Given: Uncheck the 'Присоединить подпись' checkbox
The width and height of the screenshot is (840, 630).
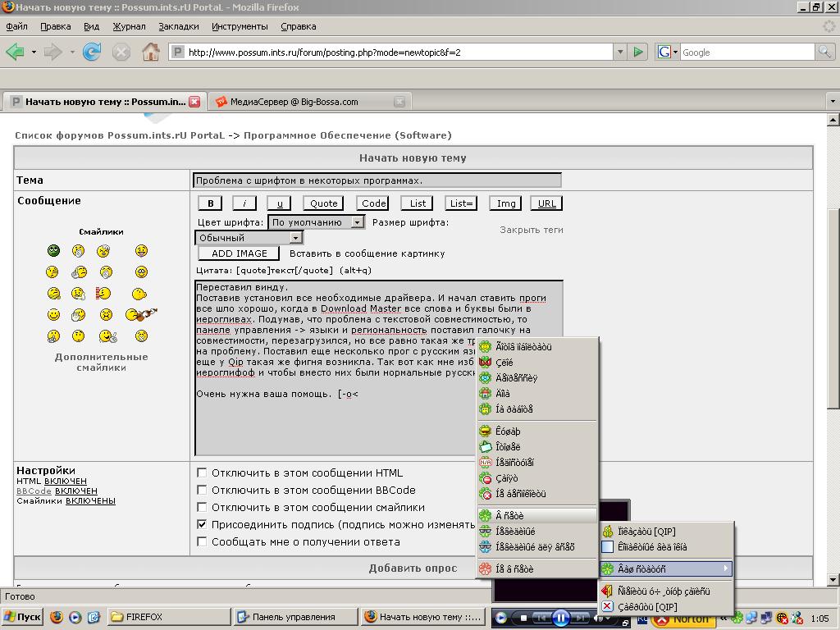Looking at the screenshot, I should pyautogui.click(x=202, y=524).
